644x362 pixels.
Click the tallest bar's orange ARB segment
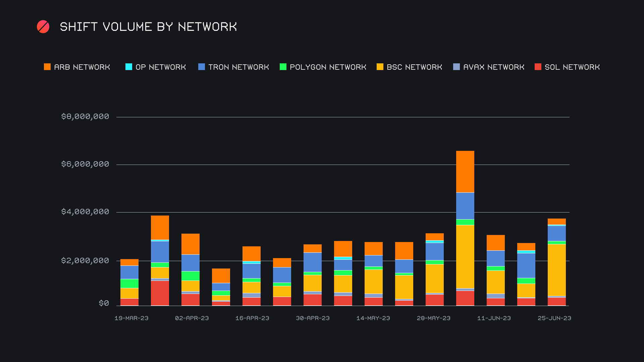click(x=465, y=172)
